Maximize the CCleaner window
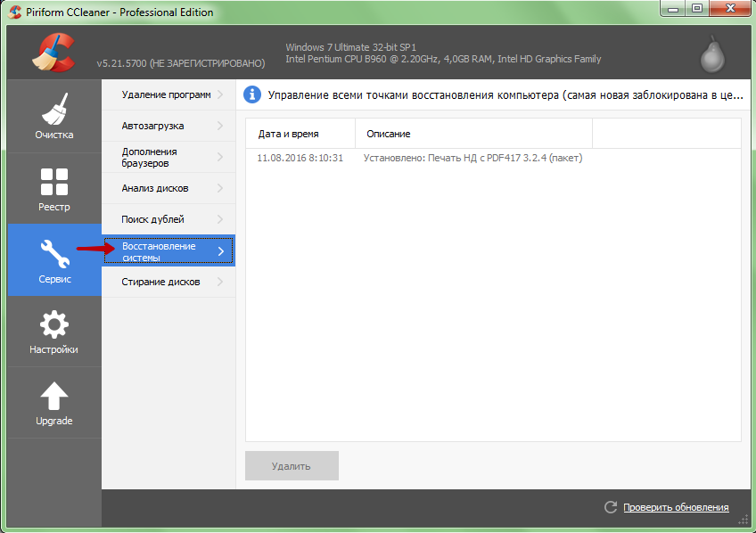The image size is (756, 533). tap(697, 9)
